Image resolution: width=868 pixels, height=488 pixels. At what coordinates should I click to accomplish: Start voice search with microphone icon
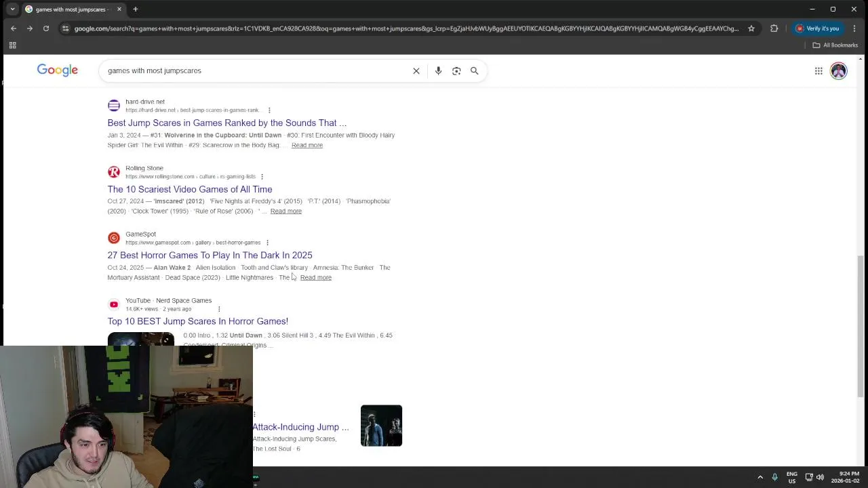pos(438,70)
